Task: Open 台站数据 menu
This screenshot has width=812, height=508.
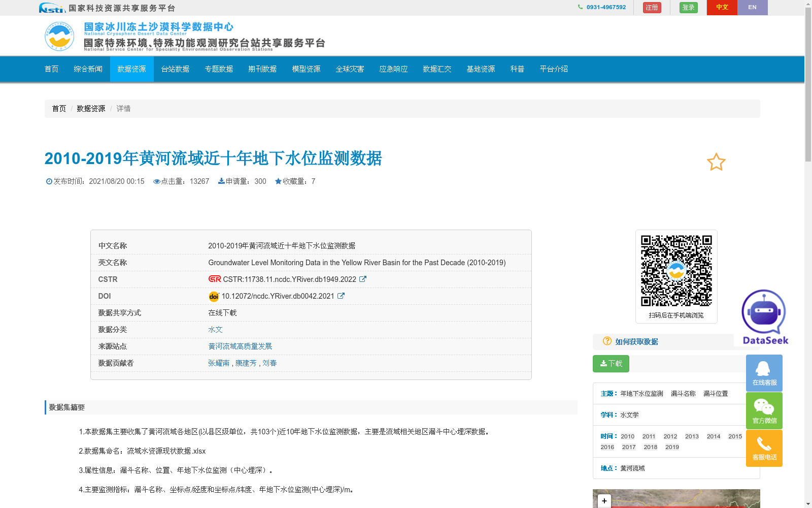Action: [x=176, y=69]
